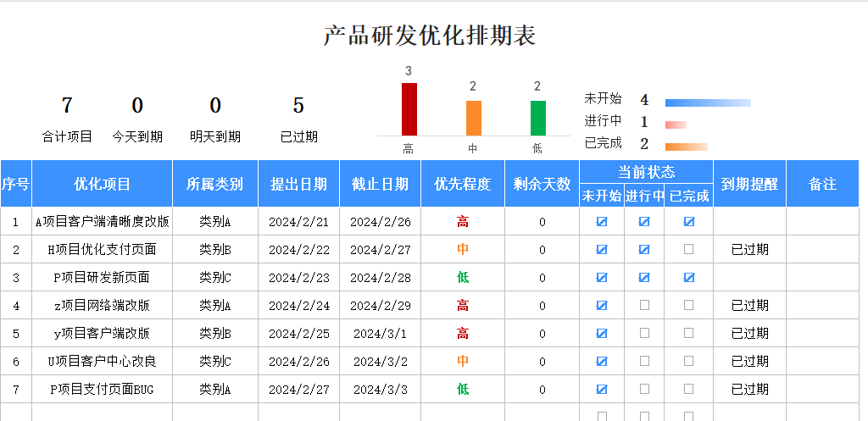Select the orange 中 priority chart bar
The height and width of the screenshot is (421, 868).
point(474,118)
